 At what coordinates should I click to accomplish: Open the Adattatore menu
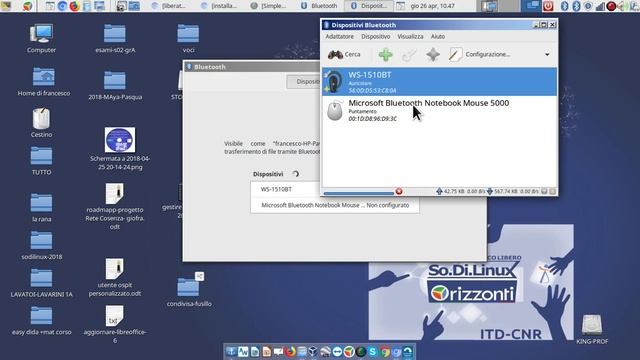[339, 36]
